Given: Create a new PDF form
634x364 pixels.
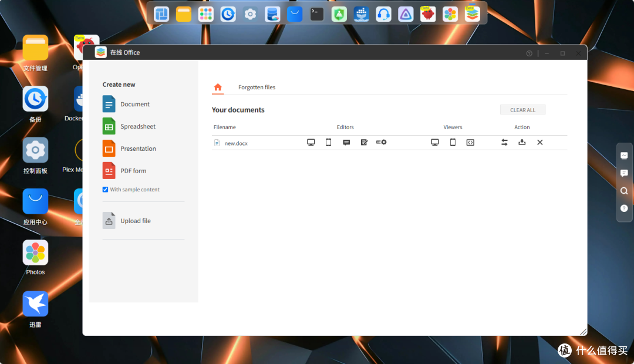Looking at the screenshot, I should pos(124,171).
